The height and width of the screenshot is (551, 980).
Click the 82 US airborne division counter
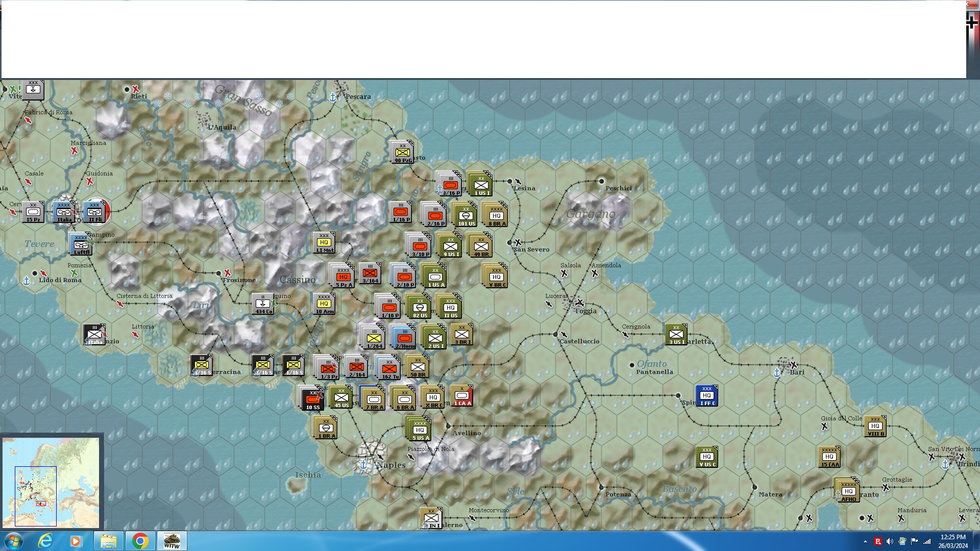[x=420, y=307]
